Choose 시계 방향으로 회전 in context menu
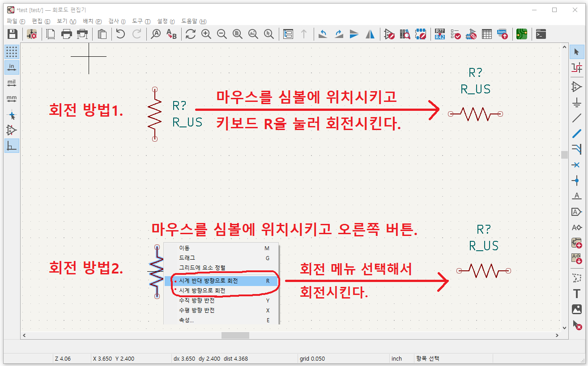588x366 pixels. (221, 290)
